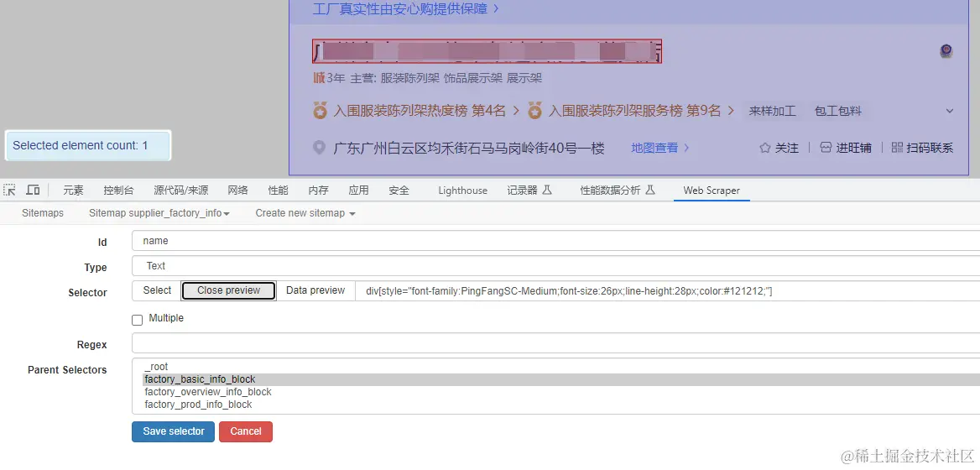Viewport: 980px width, 470px height.
Task: Select _root in Parent Selectors list
Action: [561, 367]
